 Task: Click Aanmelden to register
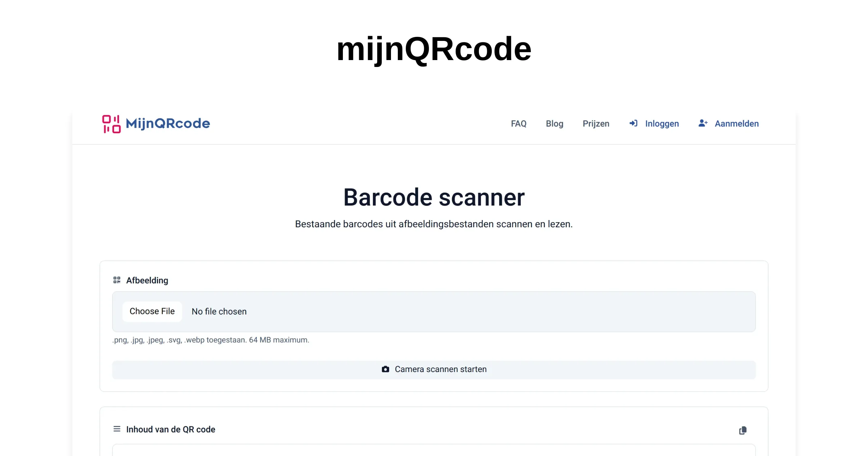736,123
